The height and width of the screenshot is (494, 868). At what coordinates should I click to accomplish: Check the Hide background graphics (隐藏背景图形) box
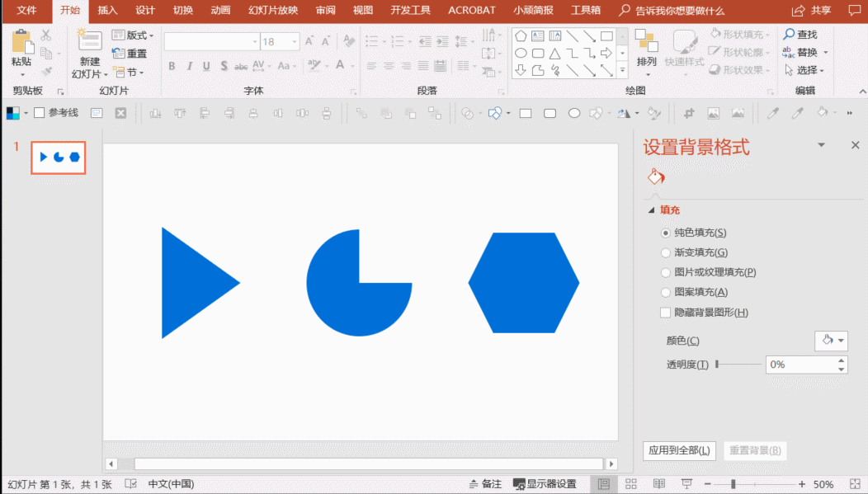tap(667, 313)
